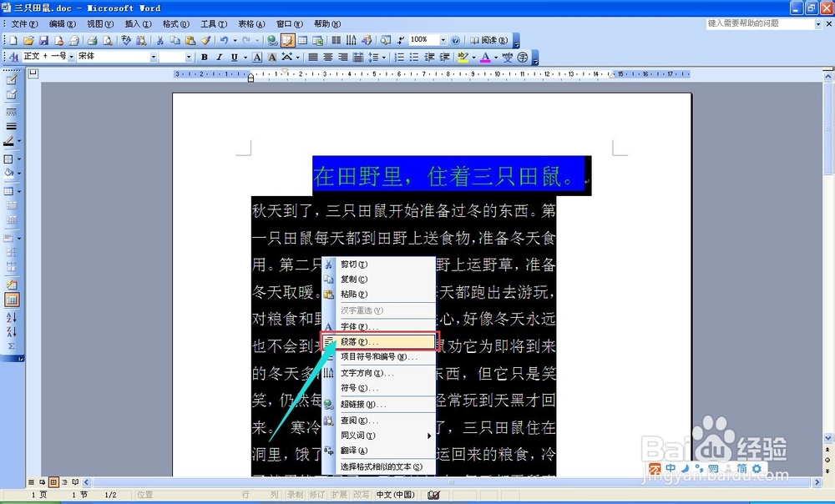Screen dimensions: 835x504
Task: Click 翻译 in the context menu
Action: pos(378,451)
